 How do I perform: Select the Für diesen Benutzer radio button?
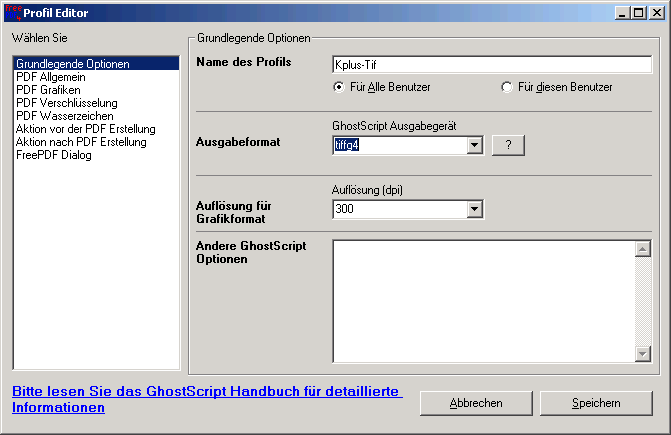pyautogui.click(x=507, y=88)
